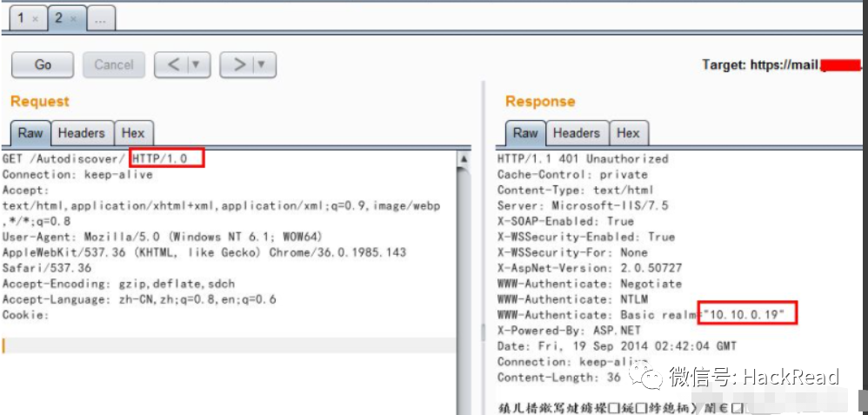
Task: Click the previous request history arrow
Action: (x=172, y=64)
